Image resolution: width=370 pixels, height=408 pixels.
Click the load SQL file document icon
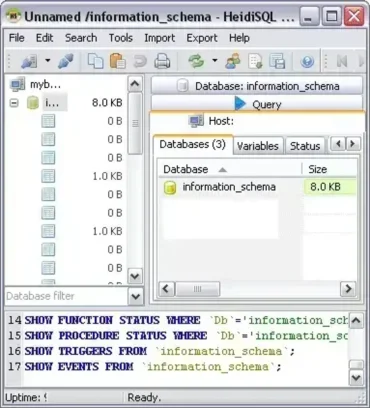pyautogui.click(x=255, y=62)
